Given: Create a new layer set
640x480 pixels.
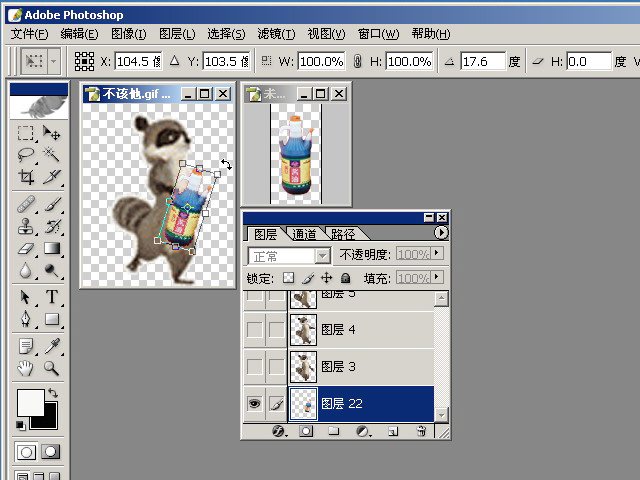Looking at the screenshot, I should [334, 431].
